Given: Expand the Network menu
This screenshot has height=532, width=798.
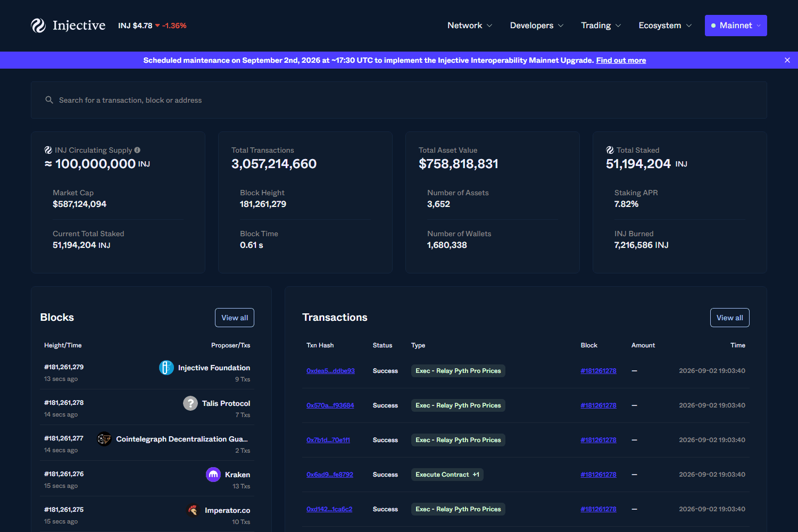Looking at the screenshot, I should (470, 26).
